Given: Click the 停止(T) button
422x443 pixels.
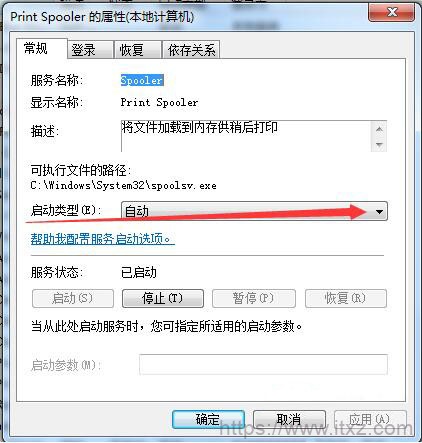Looking at the screenshot, I should (x=163, y=298).
